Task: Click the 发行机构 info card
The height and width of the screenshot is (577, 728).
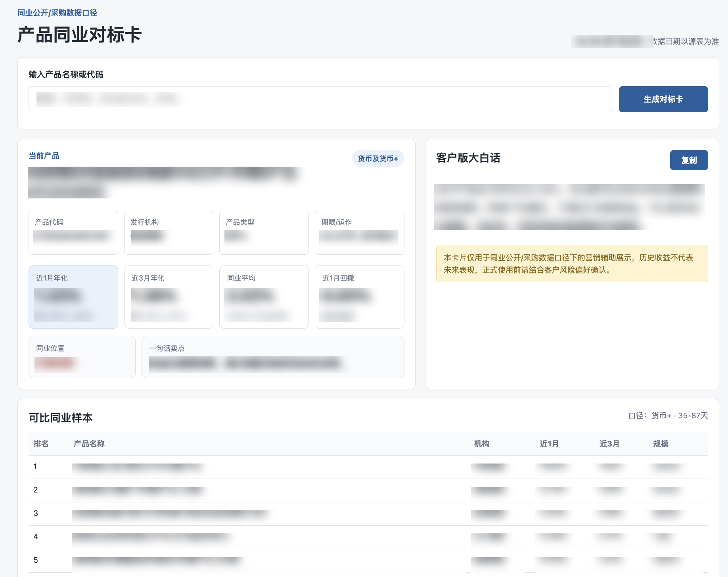Action: (169, 233)
